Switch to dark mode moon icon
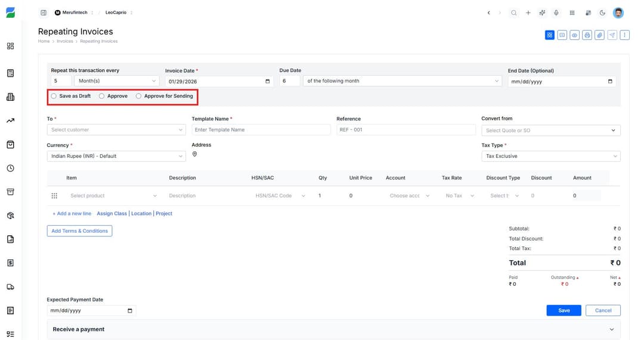Screen dimensions: 644x340 point(602,13)
